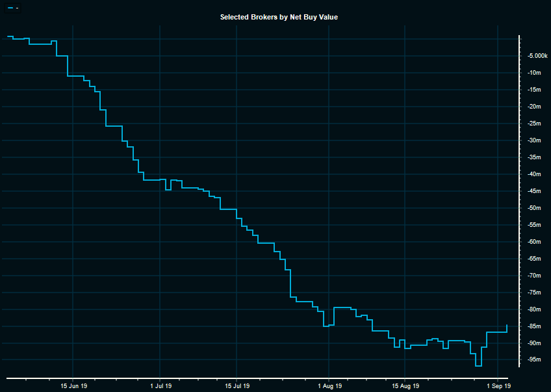Click the '-10m' y-axis label

click(534, 73)
